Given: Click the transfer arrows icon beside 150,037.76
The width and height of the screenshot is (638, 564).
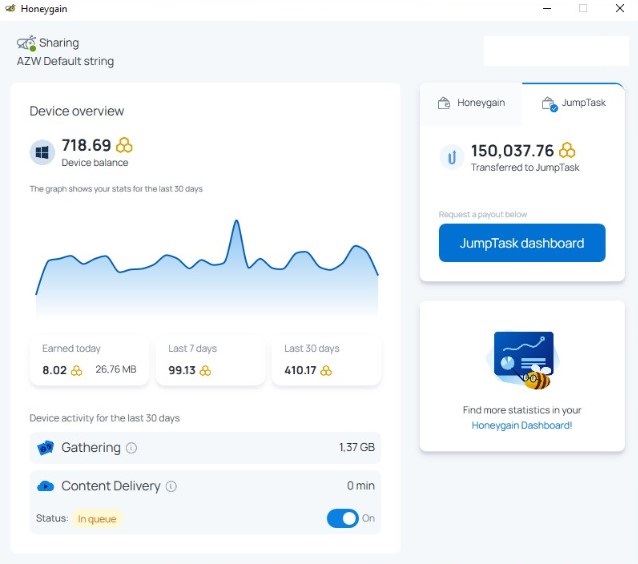Looking at the screenshot, I should (452, 157).
